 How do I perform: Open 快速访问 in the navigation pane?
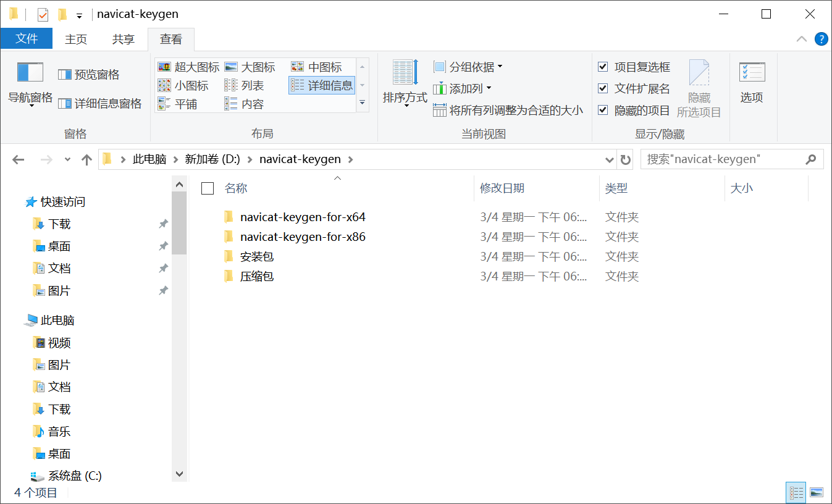point(63,202)
